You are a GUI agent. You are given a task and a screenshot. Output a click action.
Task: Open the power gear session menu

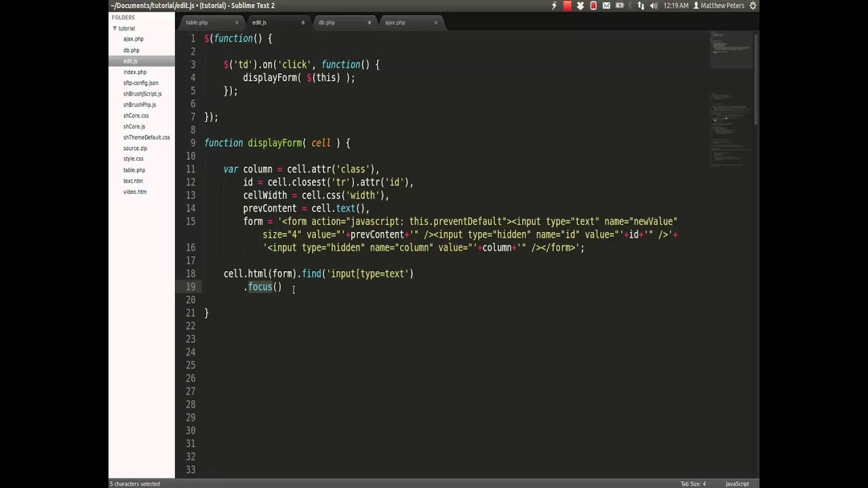(x=753, y=5)
